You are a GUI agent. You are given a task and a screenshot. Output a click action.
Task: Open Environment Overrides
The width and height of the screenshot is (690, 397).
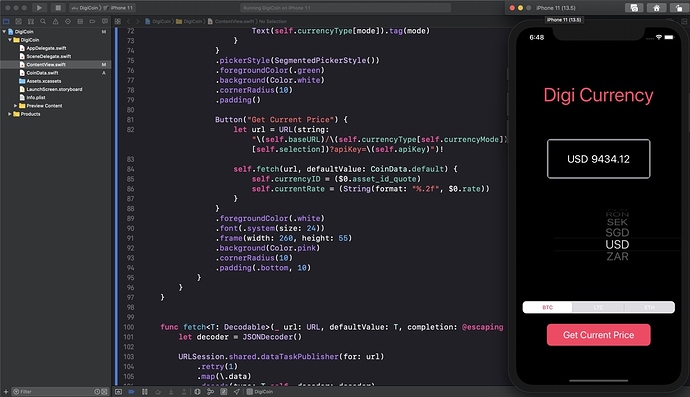point(224,391)
